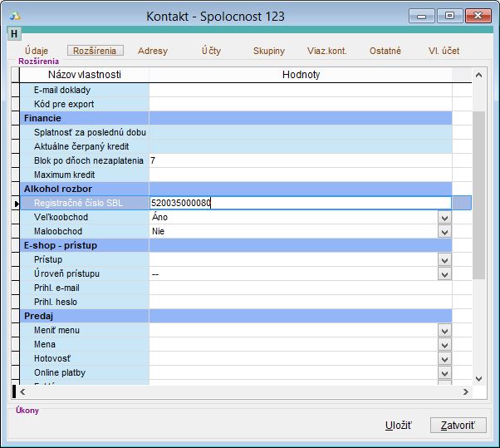Open the Prístup dropdown list
Image resolution: width=500 pixels, height=448 pixels.
(444, 259)
